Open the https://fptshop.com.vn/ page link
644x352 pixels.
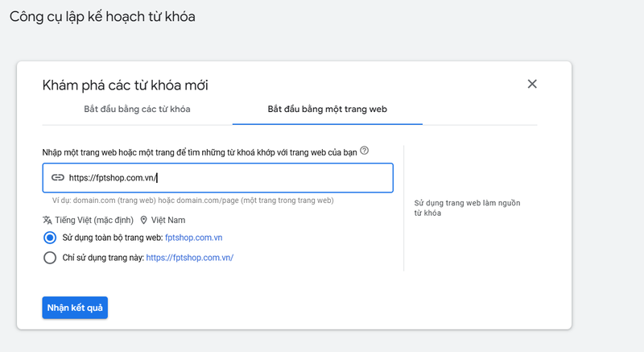pos(190,258)
